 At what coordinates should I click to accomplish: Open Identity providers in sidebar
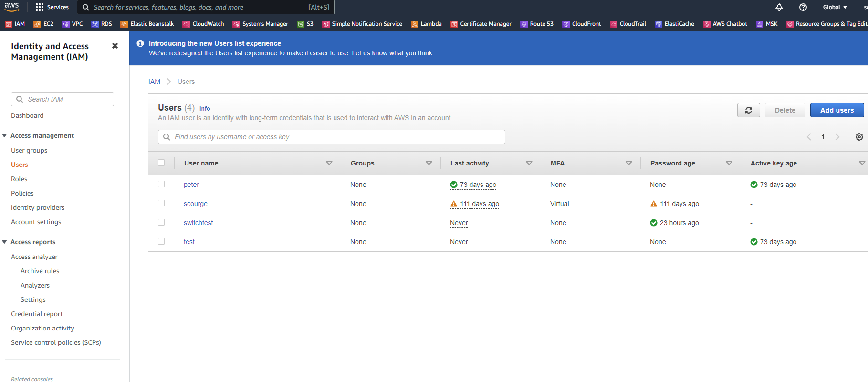tap(38, 207)
